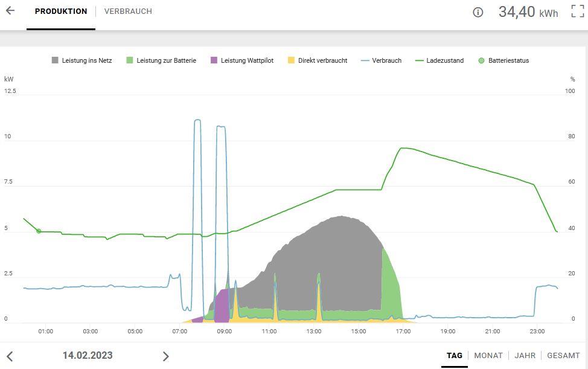Screen dimensions: 588x369
Task: Select the TAG view
Action: point(455,355)
